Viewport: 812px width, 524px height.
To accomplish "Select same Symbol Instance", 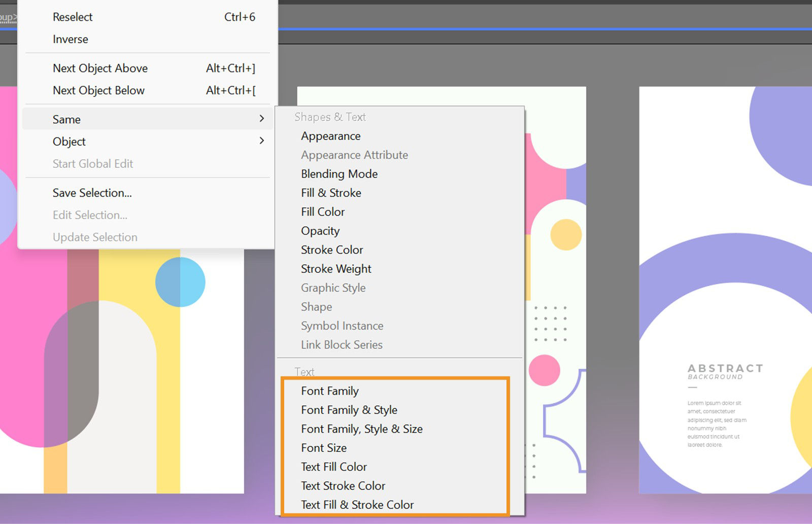I will point(342,326).
